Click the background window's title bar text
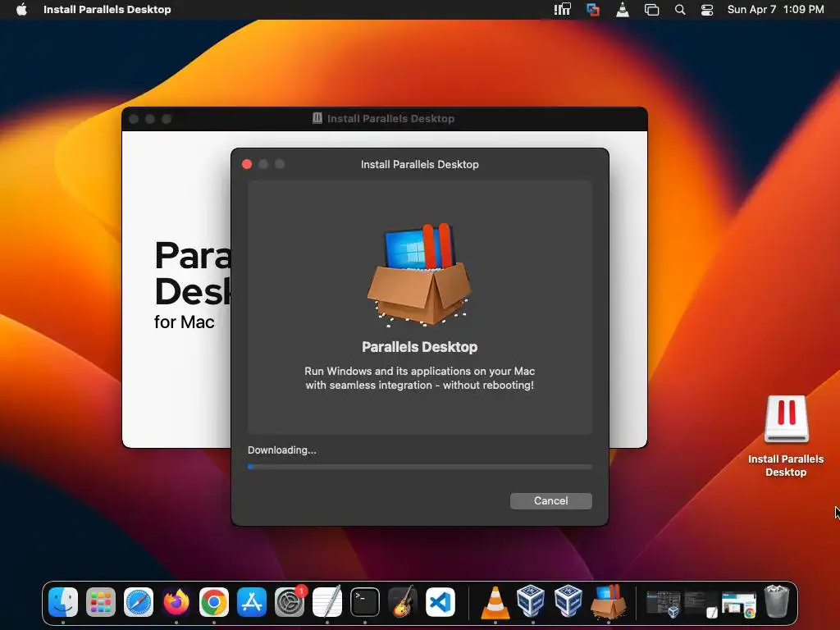The image size is (840, 630). pos(390,118)
